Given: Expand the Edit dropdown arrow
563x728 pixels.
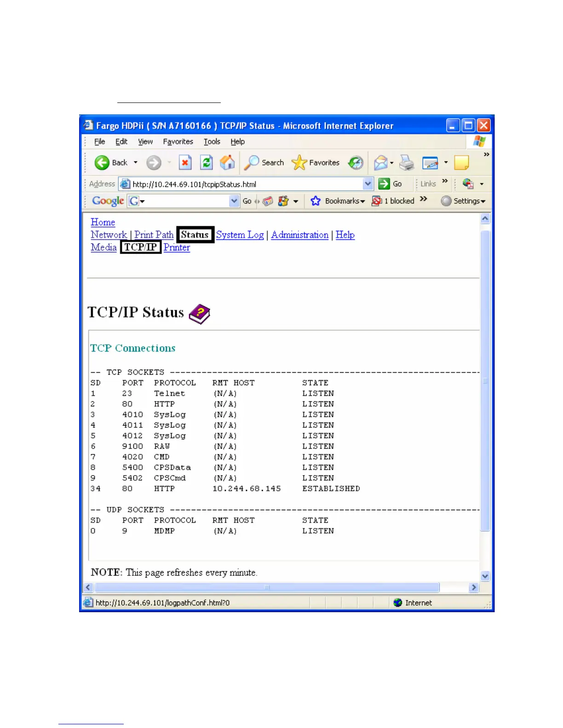Looking at the screenshot, I should (x=446, y=162).
